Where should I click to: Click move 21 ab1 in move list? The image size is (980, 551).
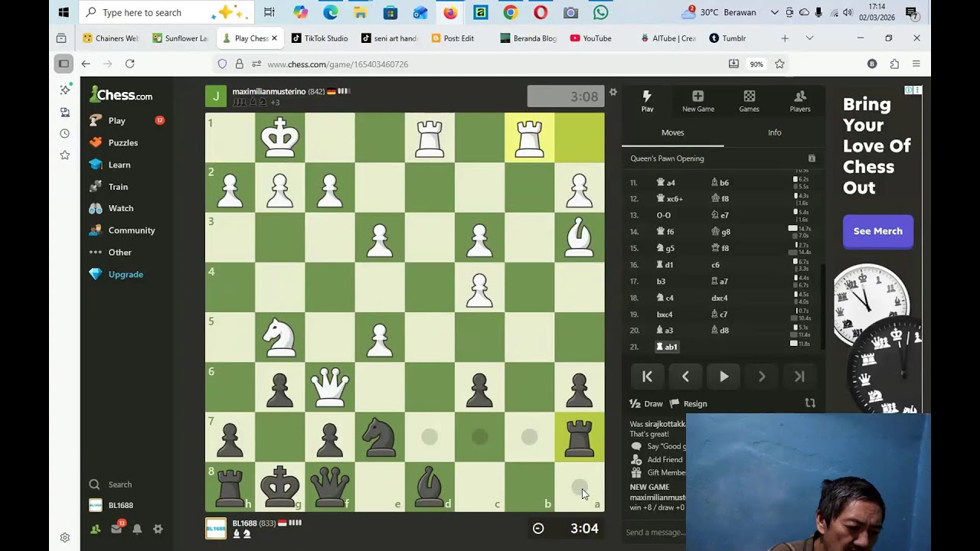[666, 347]
